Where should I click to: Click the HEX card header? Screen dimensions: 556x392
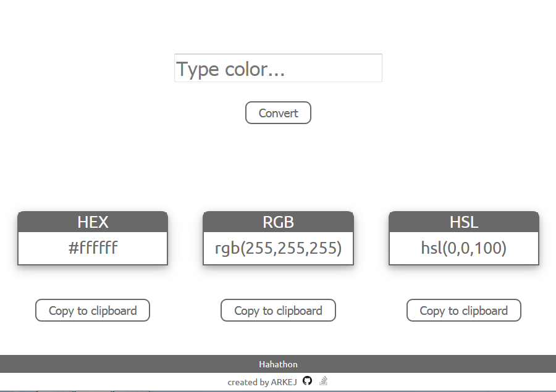93,222
